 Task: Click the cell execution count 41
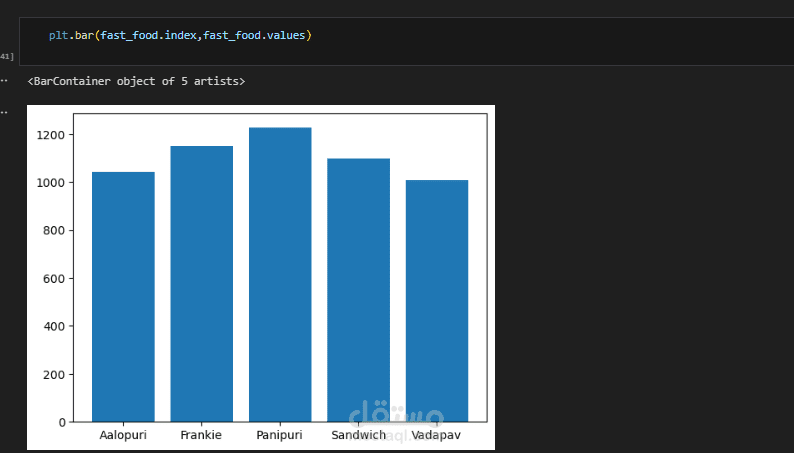pos(7,56)
